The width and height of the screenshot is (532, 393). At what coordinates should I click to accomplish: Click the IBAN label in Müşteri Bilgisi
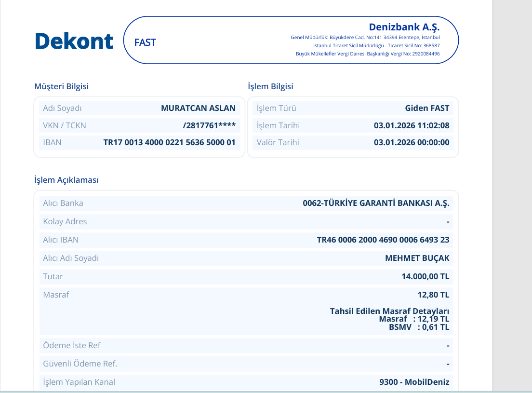52,143
